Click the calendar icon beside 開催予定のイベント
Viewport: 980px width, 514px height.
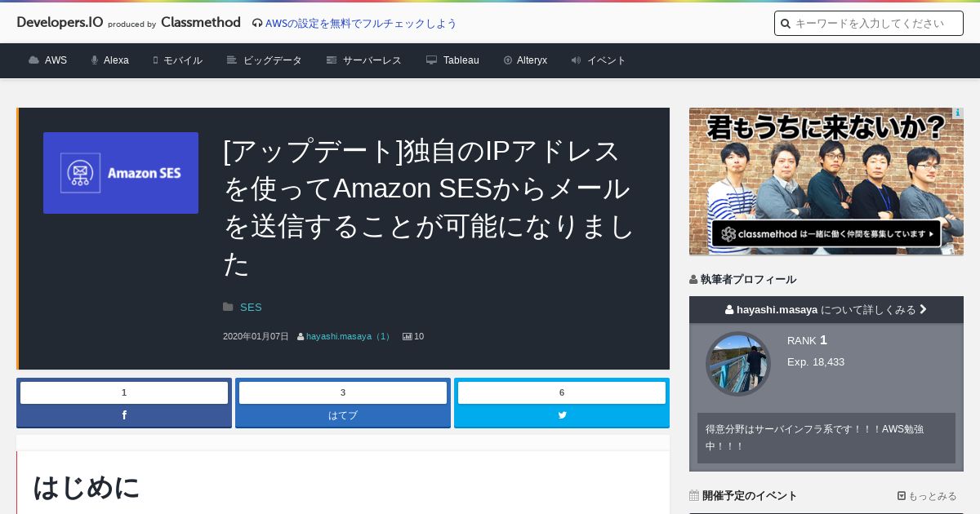694,495
